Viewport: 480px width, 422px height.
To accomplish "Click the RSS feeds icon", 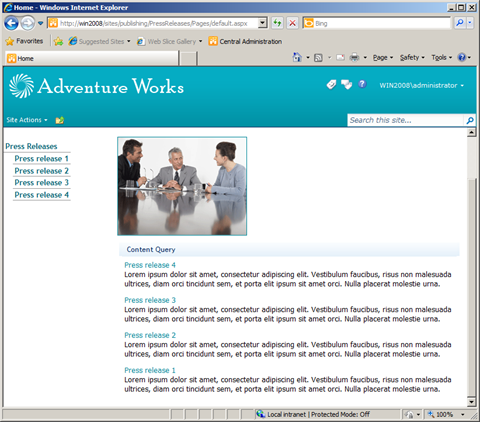I will pyautogui.click(x=318, y=58).
